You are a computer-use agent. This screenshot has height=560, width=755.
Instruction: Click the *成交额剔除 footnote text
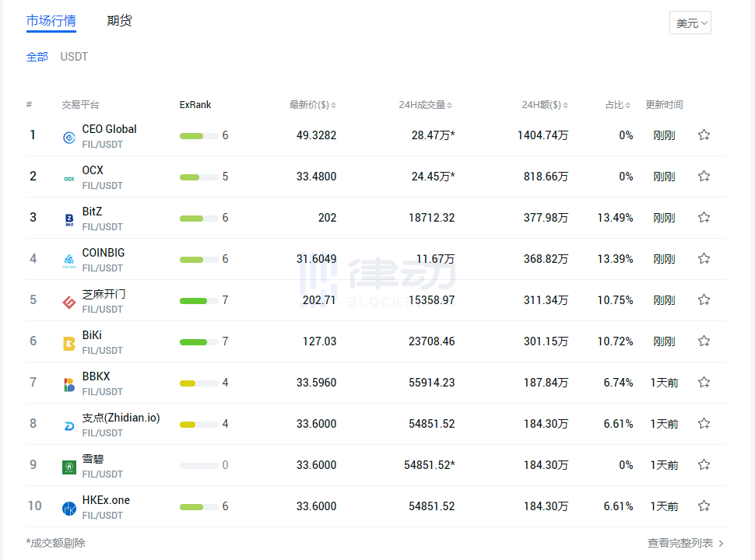coord(56,543)
